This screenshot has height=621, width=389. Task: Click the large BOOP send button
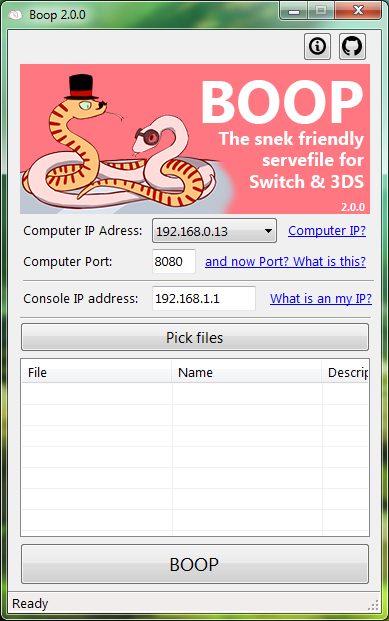[x=195, y=564]
